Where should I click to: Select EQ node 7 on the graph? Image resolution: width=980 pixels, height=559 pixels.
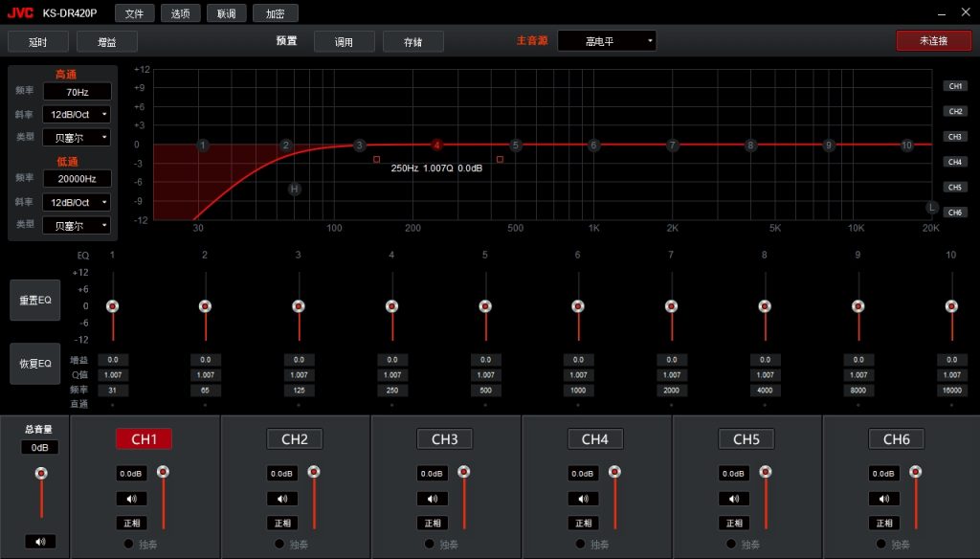click(x=673, y=145)
